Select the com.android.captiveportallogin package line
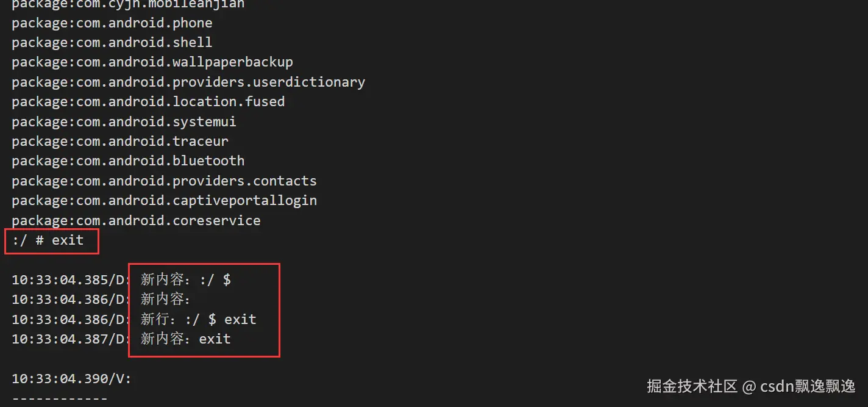This screenshot has height=407, width=868. 164,200
